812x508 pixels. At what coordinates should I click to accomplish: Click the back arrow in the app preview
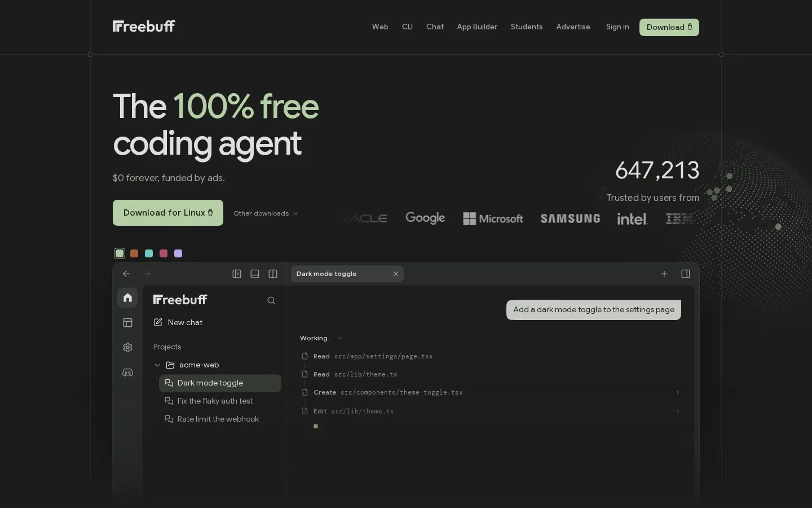[x=126, y=274]
